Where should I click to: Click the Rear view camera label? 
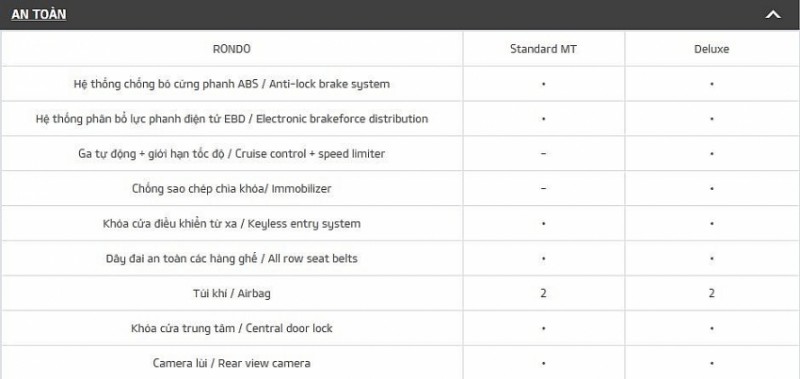pos(232,363)
